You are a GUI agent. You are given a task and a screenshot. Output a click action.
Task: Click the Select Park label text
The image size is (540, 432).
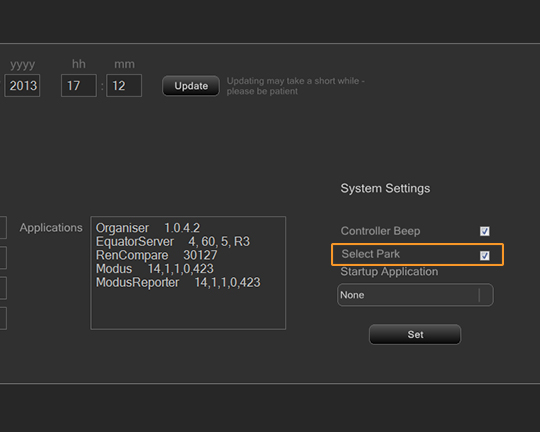[x=371, y=254]
